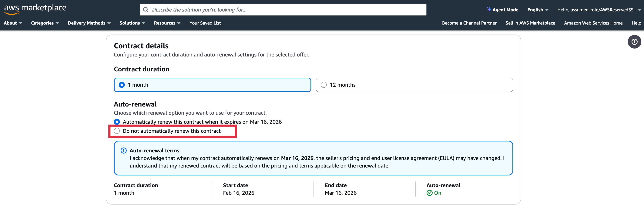Click the Auto-renewal terms info icon
Viewport: 644px width, 210px height.
123,151
